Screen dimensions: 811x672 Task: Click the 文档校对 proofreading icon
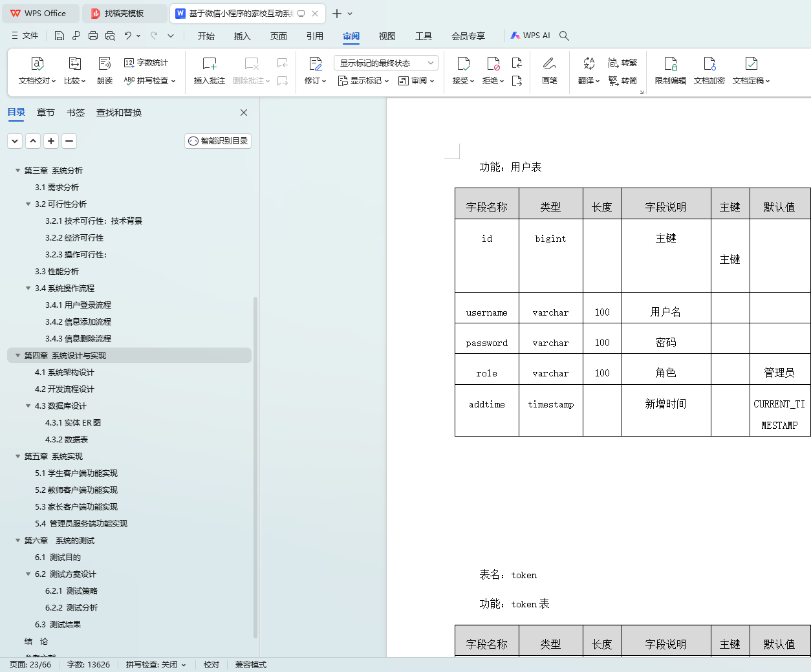tap(38, 63)
